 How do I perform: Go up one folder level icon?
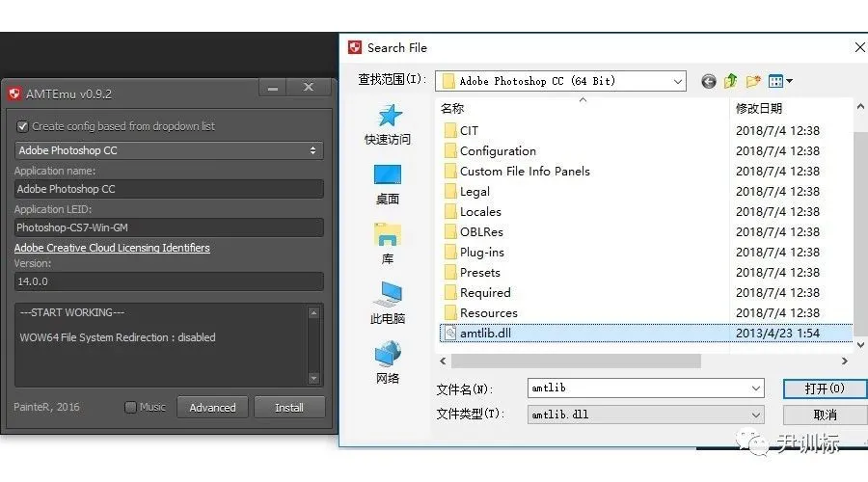[731, 81]
